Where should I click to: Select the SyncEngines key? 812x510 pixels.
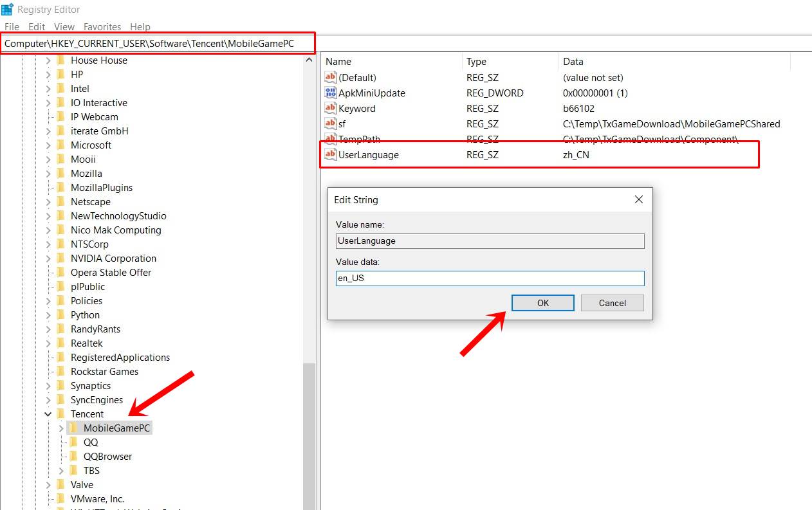coord(97,399)
